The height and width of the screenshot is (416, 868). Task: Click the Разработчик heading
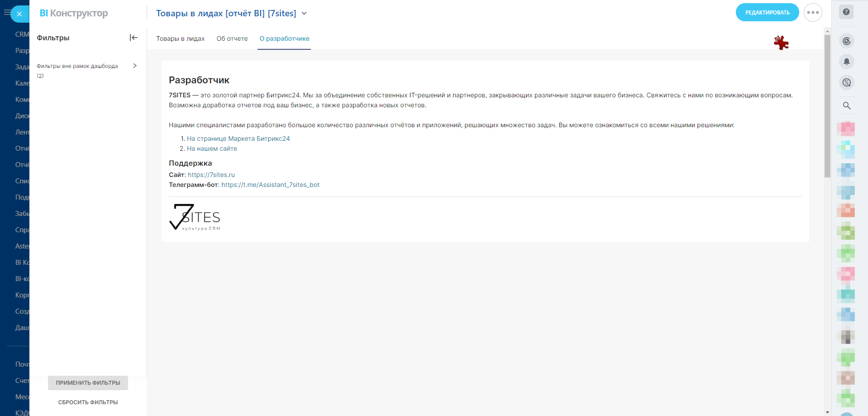pyautogui.click(x=199, y=80)
